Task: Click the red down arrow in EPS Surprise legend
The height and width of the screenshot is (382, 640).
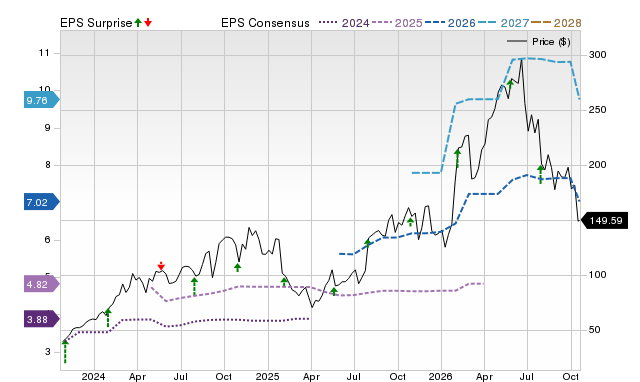Action: [148, 22]
